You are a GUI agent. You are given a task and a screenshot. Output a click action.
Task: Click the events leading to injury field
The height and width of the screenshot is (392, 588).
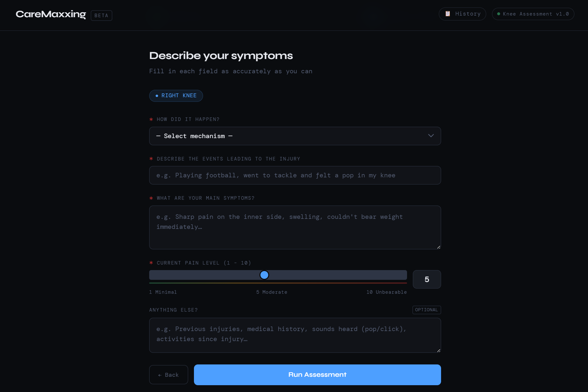pos(295,175)
